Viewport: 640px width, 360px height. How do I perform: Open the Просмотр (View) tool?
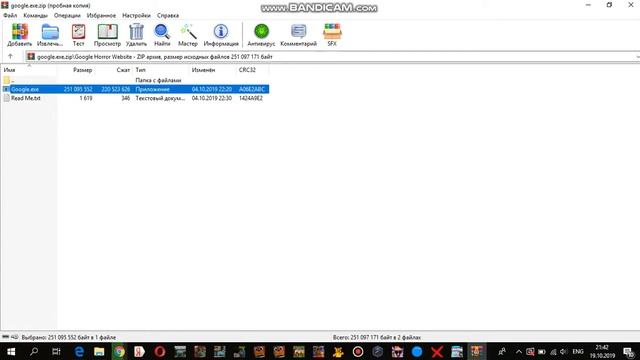pos(107,35)
